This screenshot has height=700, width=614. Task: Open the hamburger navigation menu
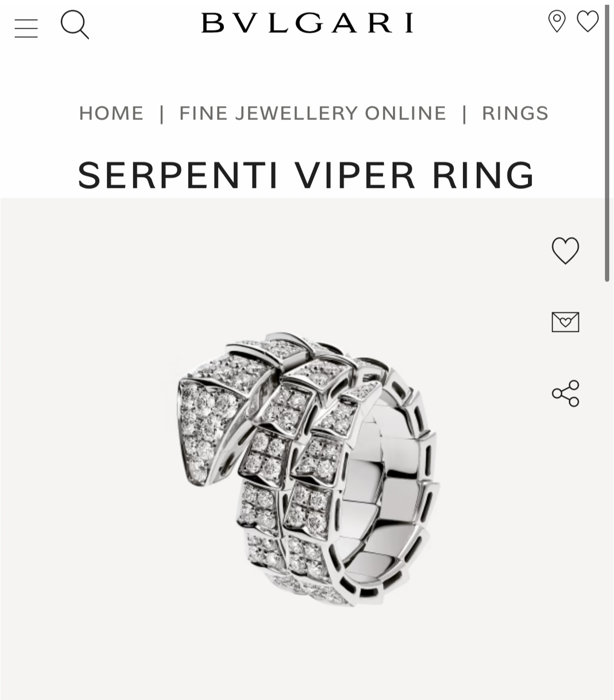tap(26, 28)
